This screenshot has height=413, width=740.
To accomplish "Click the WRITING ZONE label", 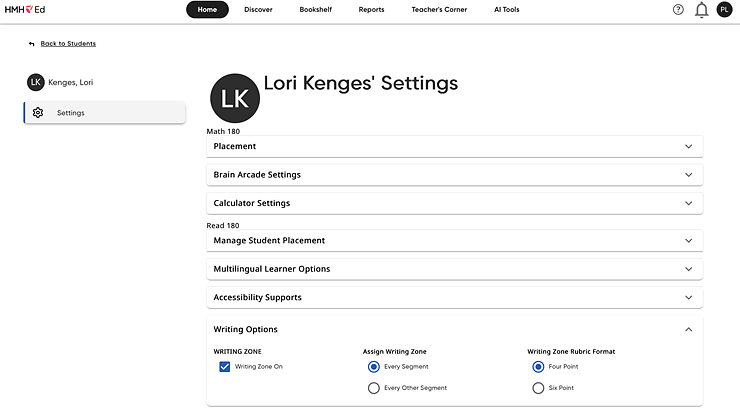I will click(x=237, y=352).
